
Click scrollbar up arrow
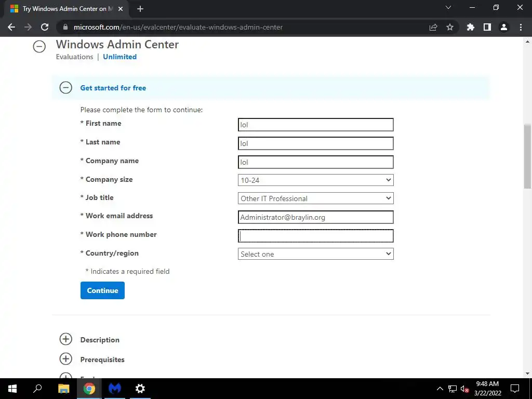[x=527, y=42]
